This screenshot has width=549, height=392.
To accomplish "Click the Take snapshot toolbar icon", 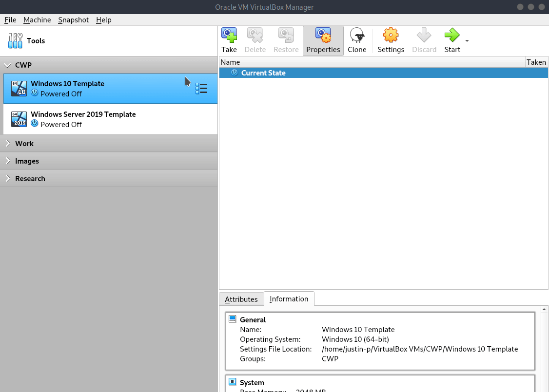I will pos(229,36).
